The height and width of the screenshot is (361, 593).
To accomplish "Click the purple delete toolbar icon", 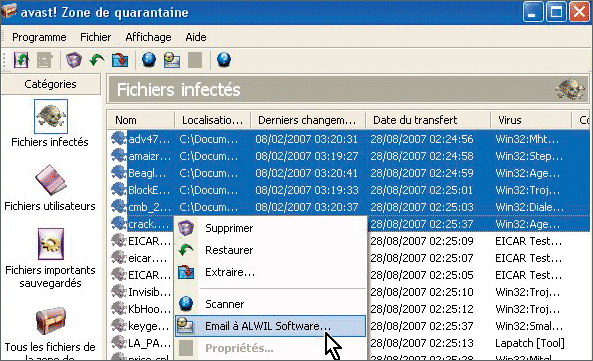I will click(74, 60).
